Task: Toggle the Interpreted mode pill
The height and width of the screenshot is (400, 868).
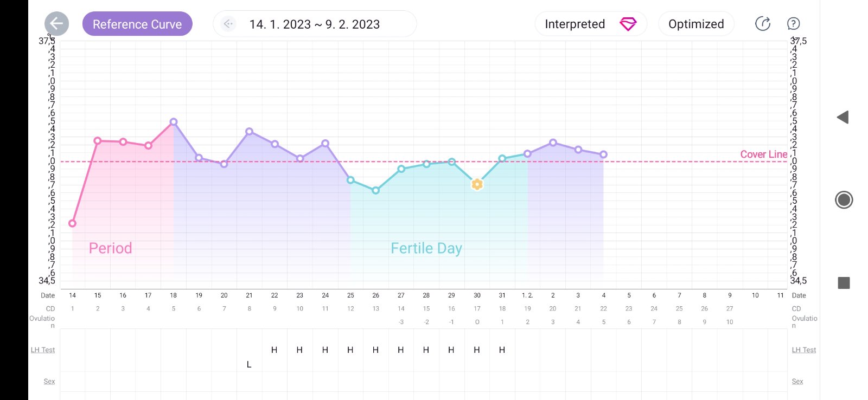Action: [x=575, y=24]
